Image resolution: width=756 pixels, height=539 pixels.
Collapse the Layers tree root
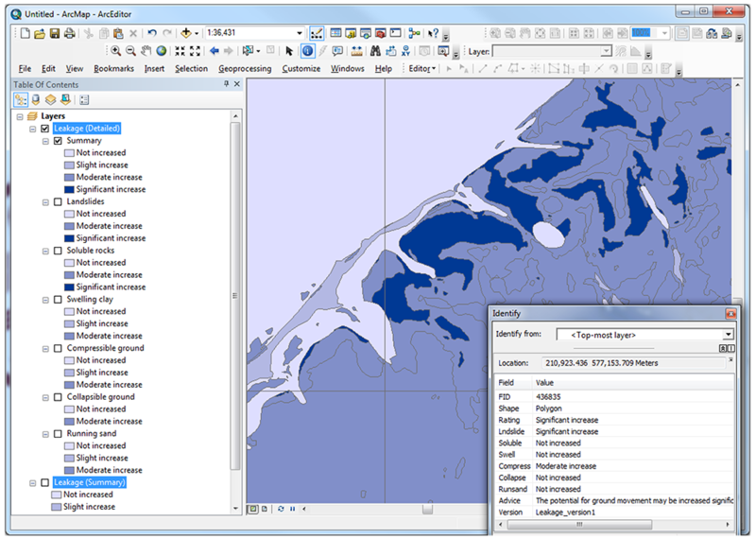coord(20,116)
